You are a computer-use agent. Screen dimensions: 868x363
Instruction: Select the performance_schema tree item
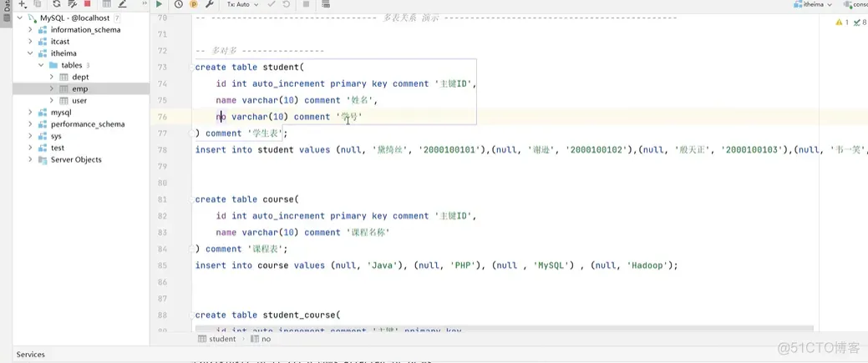coord(88,124)
